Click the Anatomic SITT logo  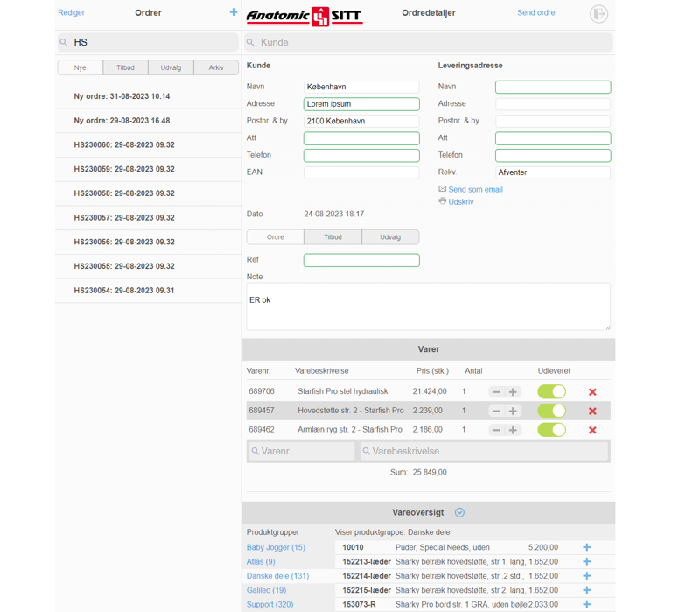coord(304,17)
